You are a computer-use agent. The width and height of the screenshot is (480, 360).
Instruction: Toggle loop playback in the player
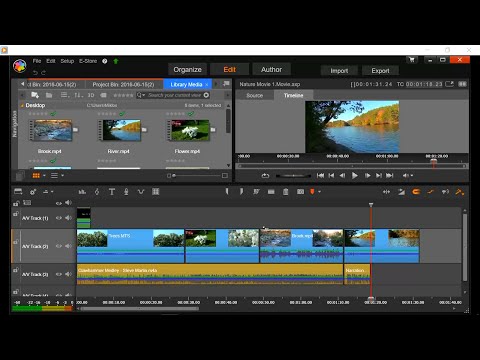265,175
